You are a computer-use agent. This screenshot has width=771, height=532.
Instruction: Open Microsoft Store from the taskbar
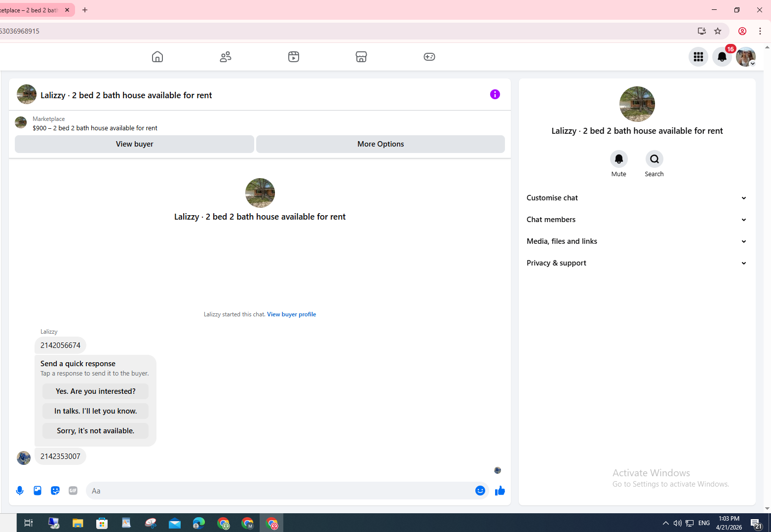[102, 523]
